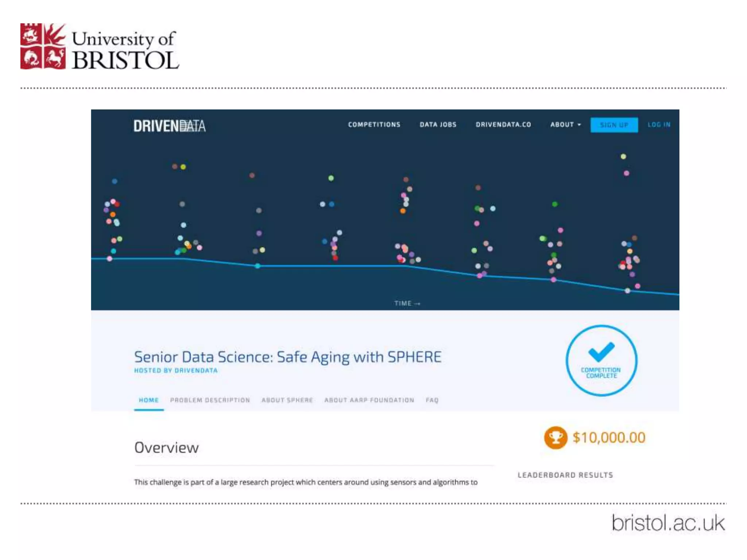The height and width of the screenshot is (560, 747).
Task: Select the Home tab
Action: click(x=149, y=400)
